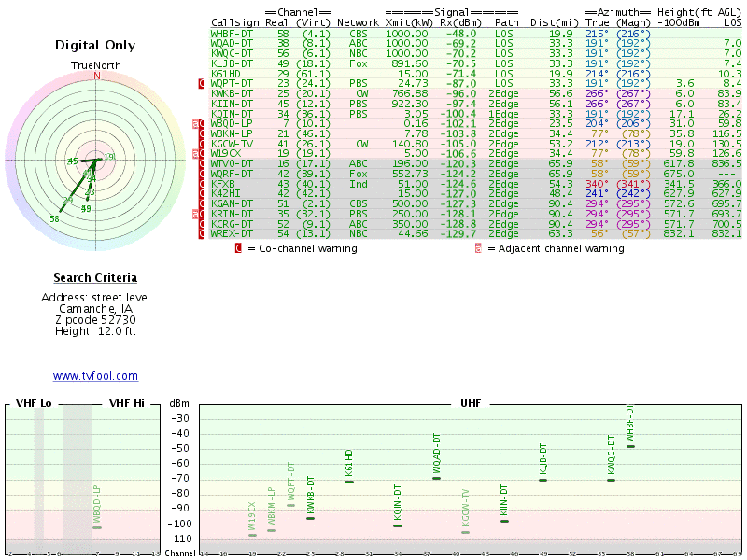
Task: Click the KQIN-DT callsign in the table
Action: (232, 114)
